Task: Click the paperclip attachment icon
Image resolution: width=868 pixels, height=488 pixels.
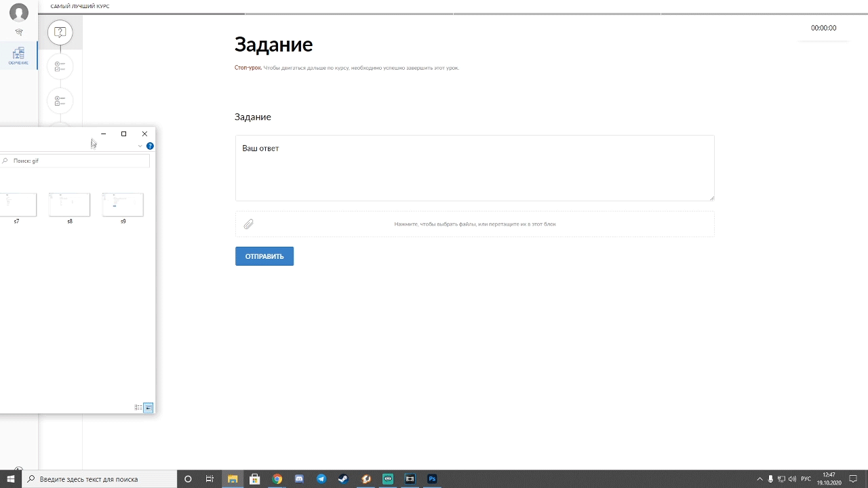Action: click(x=249, y=224)
